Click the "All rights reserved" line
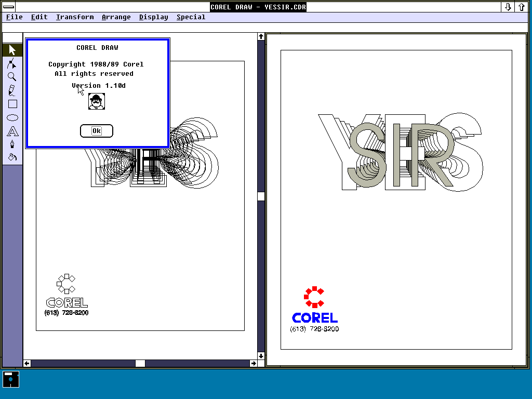The height and width of the screenshot is (399, 532). point(94,74)
